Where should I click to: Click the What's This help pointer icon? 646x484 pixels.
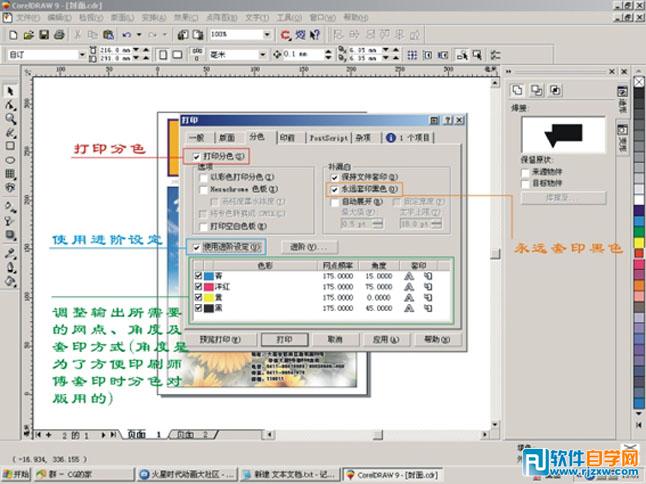(x=315, y=35)
